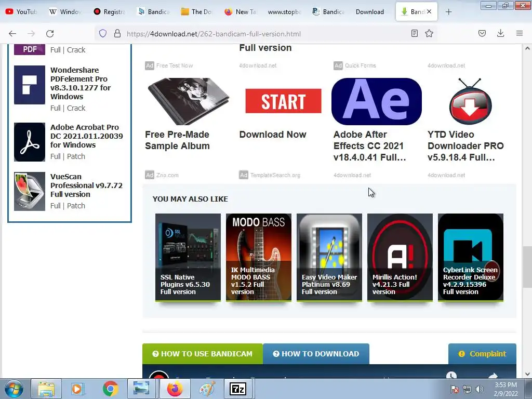The width and height of the screenshot is (532, 399).
Task: Open Firefox taskbar button
Action: tap(175, 389)
